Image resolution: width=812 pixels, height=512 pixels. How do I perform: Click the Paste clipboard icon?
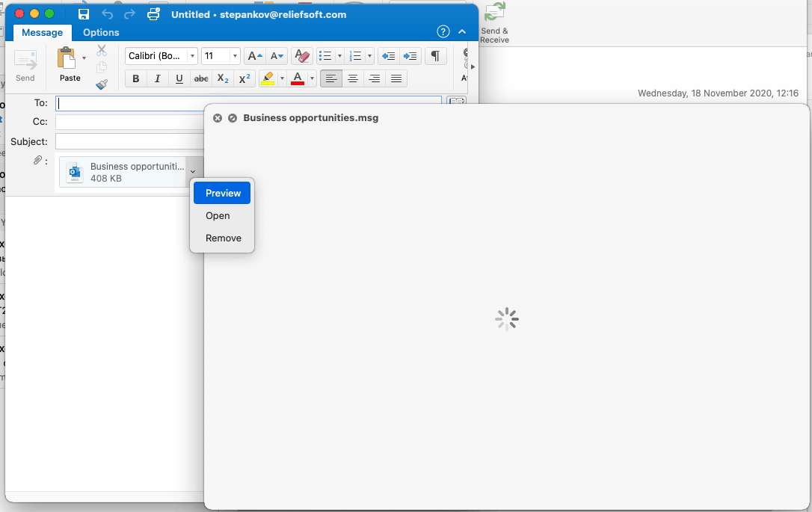[67, 59]
